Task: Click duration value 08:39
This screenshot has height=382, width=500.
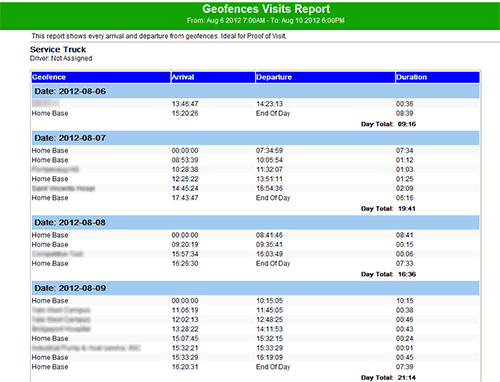Action: (x=405, y=113)
